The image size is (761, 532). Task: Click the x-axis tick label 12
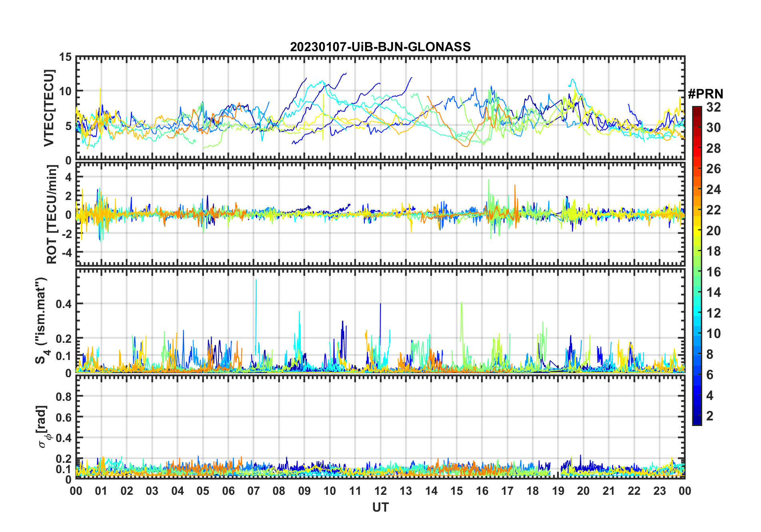(380, 491)
